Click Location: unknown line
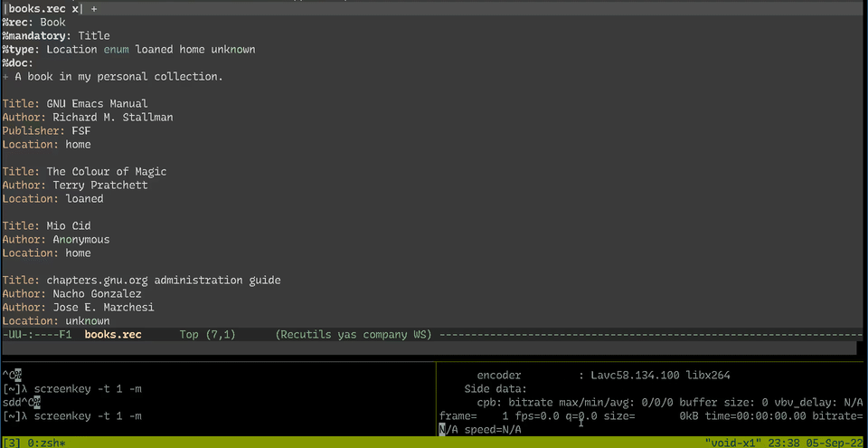The image size is (868, 448). click(x=56, y=321)
